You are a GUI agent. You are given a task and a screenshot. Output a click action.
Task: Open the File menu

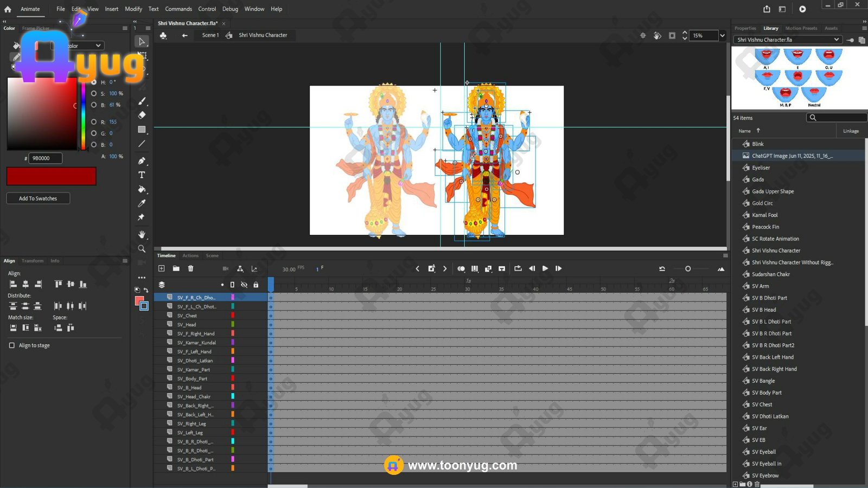61,9
